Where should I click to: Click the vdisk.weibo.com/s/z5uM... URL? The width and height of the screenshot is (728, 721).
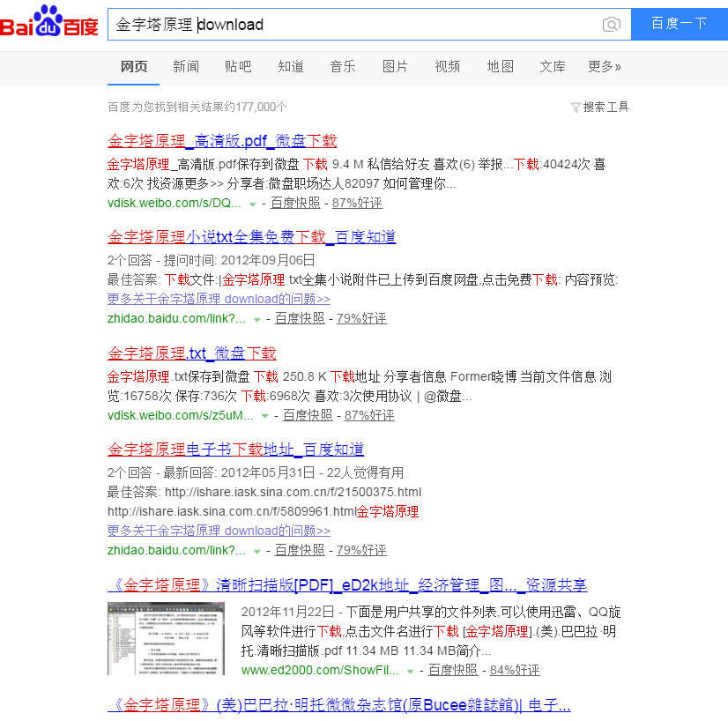coord(180,415)
